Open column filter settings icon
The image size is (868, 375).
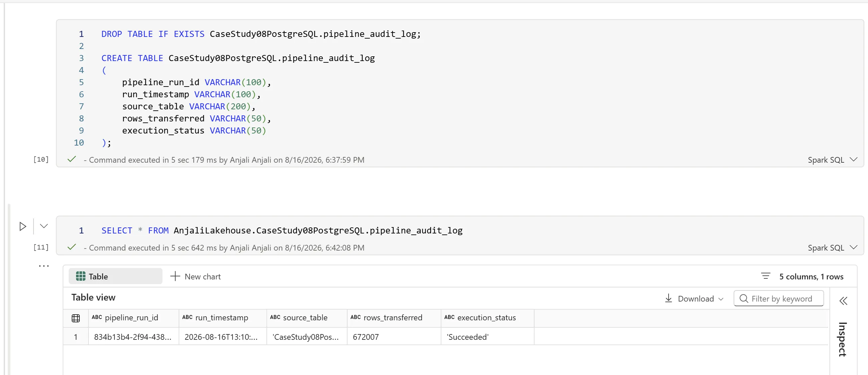click(765, 276)
